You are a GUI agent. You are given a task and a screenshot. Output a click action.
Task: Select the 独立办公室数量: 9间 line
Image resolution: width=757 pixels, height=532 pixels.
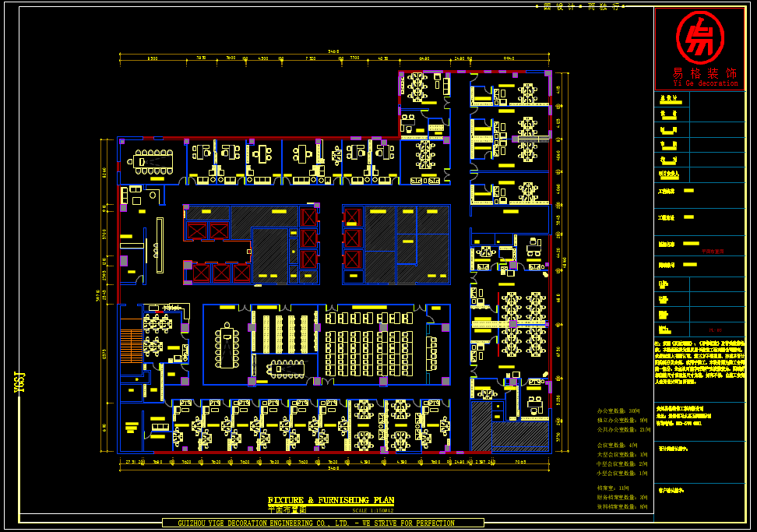(622, 420)
